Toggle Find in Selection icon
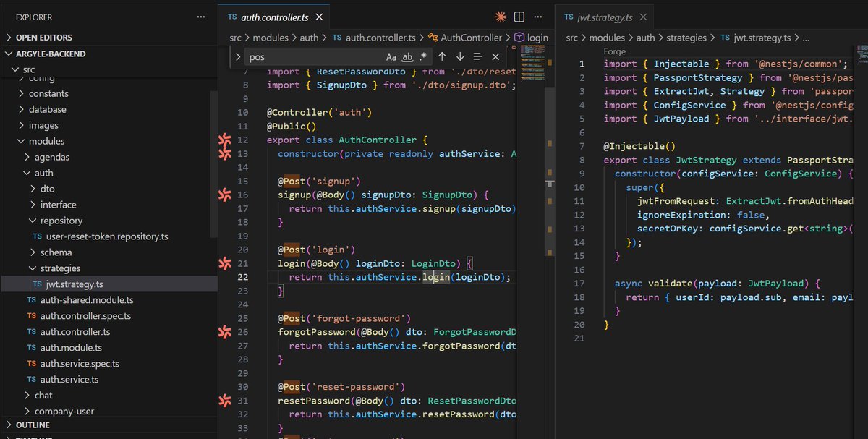Viewport: 868px width, 439px height. 477,56
